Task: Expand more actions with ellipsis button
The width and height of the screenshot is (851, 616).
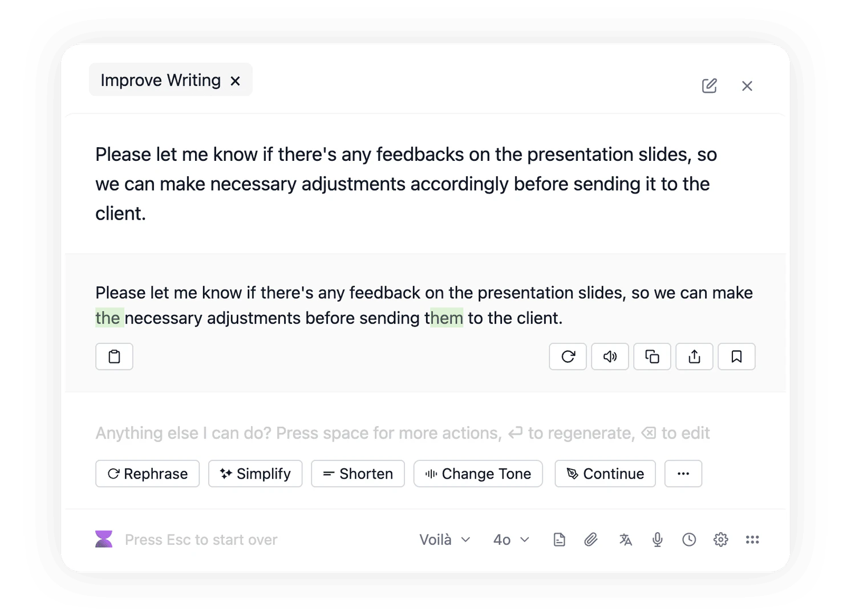Action: pos(683,473)
